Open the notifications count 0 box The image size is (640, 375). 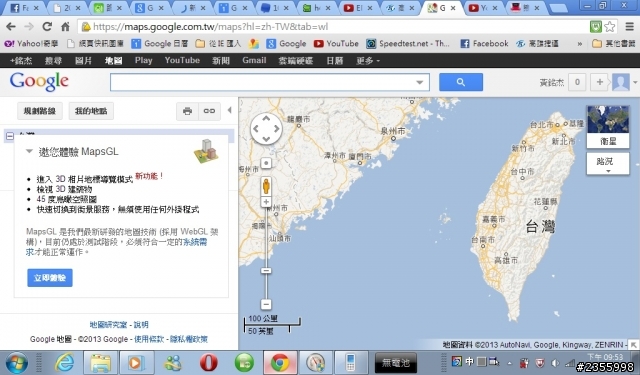click(x=577, y=82)
